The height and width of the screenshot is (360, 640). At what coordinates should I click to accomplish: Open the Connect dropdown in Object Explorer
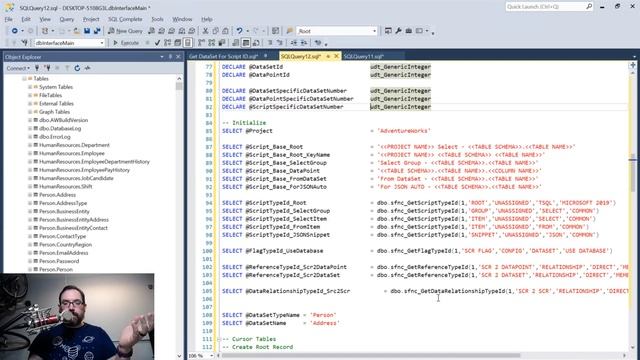(x=18, y=68)
